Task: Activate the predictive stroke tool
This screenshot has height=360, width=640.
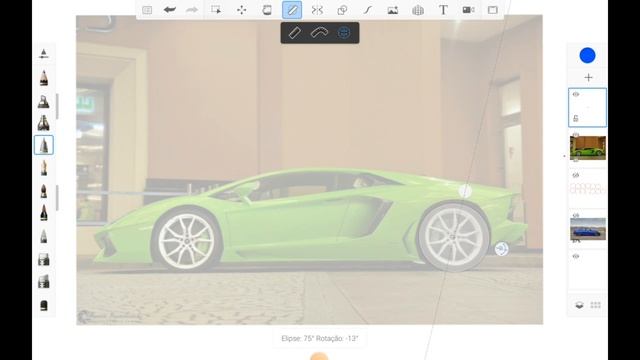Action: tap(368, 10)
